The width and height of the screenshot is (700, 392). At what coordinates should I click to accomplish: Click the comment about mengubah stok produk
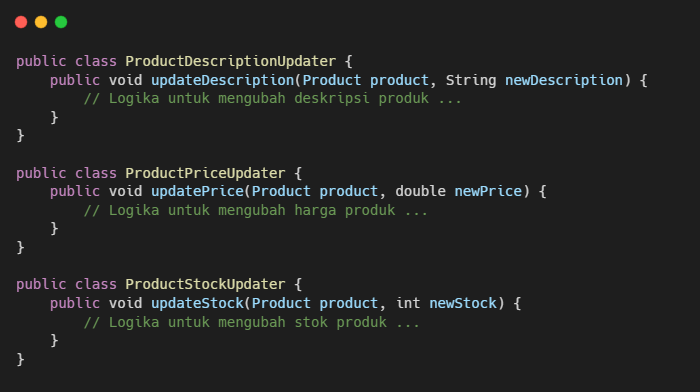coord(252,322)
